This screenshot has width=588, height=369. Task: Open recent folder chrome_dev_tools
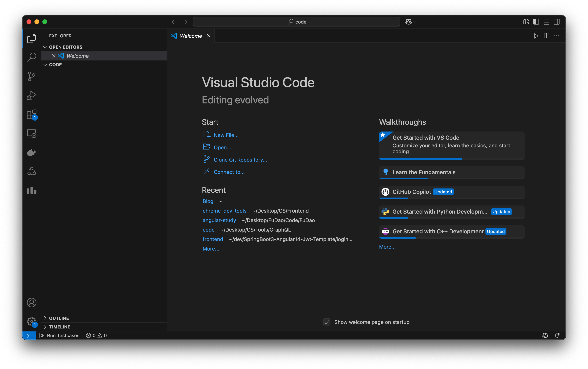(x=224, y=211)
